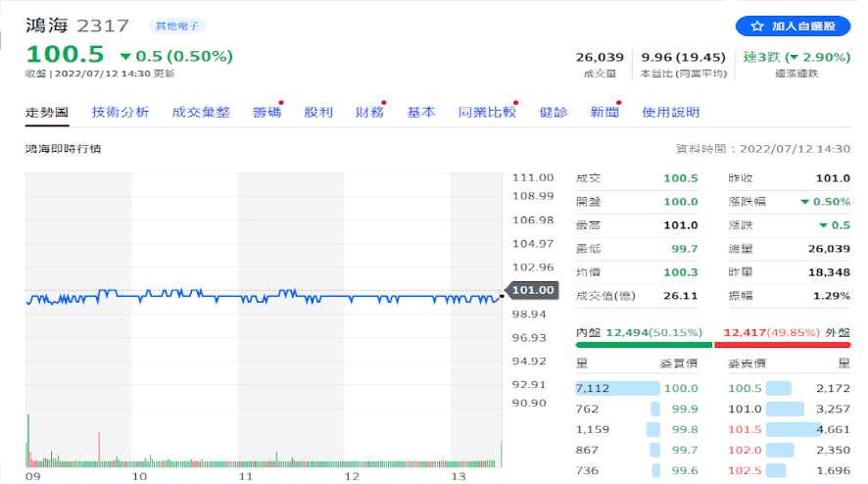Click the 成交值(億) value 26.11
This screenshot has width=868, height=484.
point(681,296)
